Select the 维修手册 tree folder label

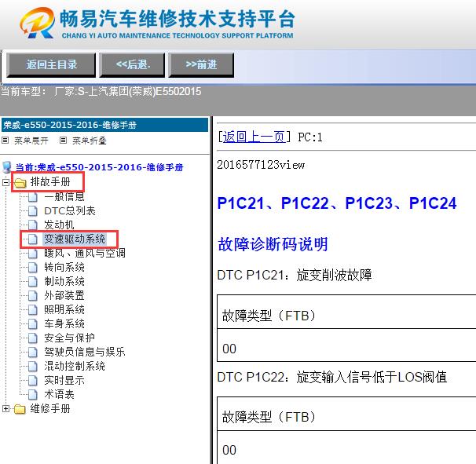[x=50, y=409]
